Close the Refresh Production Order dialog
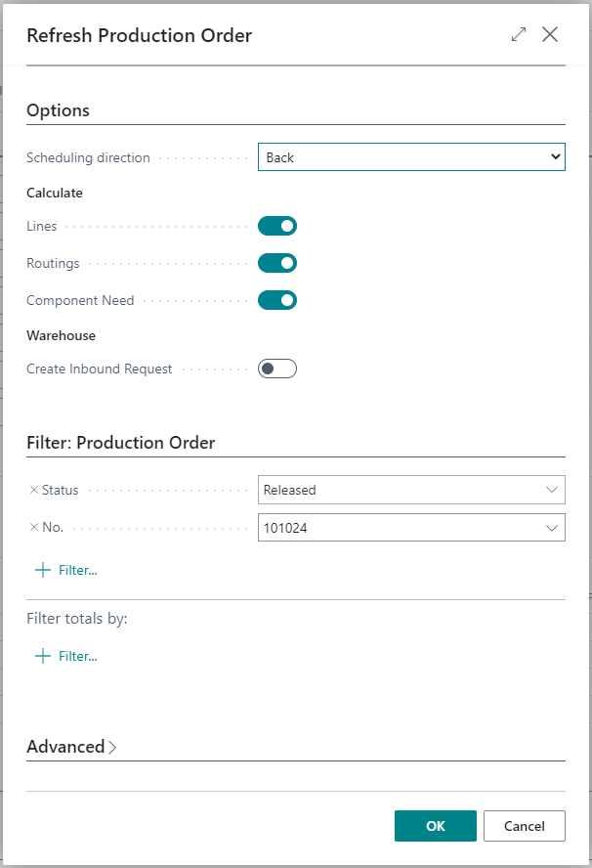The width and height of the screenshot is (592, 868). [x=550, y=35]
